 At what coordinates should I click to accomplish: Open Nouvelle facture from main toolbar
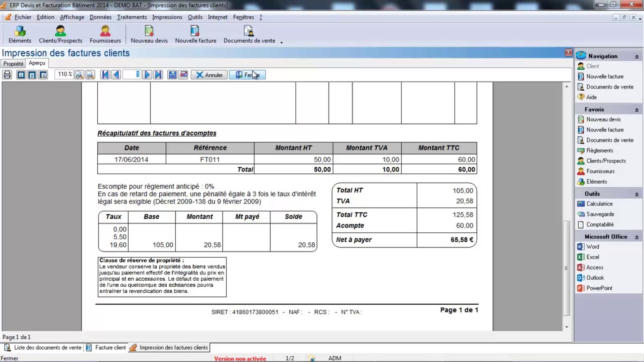pos(195,35)
